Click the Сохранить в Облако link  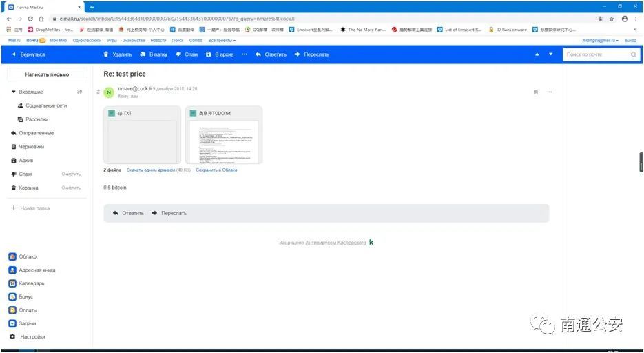point(216,170)
